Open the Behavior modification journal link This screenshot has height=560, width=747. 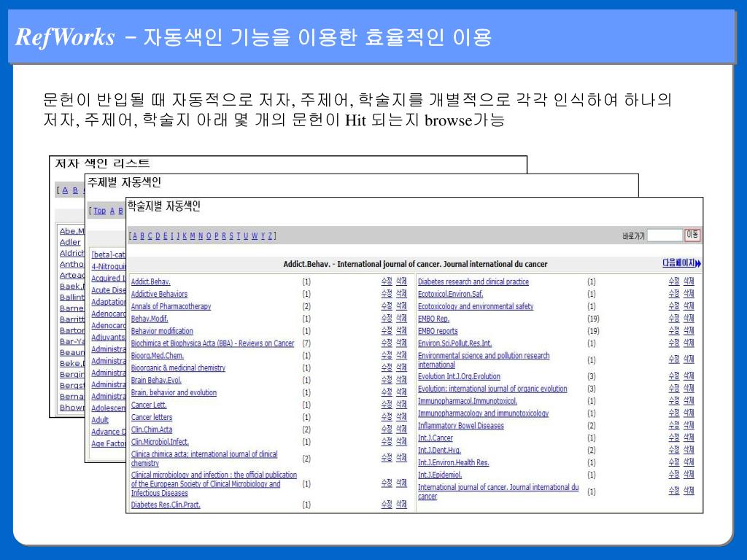click(x=162, y=332)
